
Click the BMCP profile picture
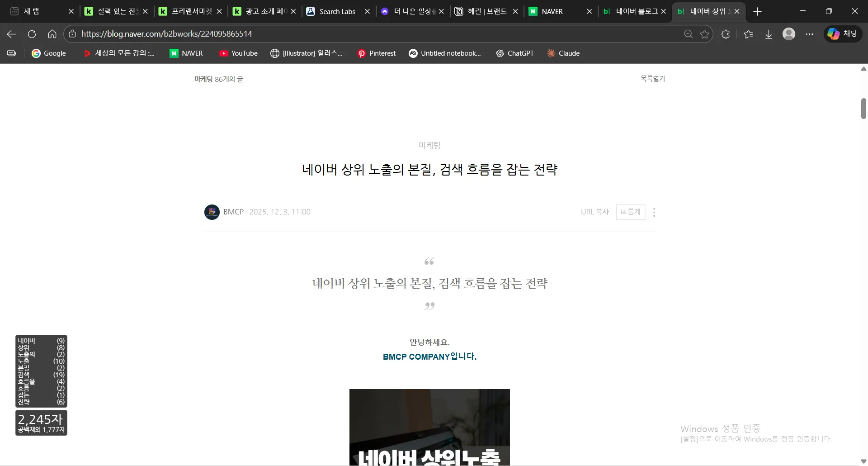[x=211, y=212]
